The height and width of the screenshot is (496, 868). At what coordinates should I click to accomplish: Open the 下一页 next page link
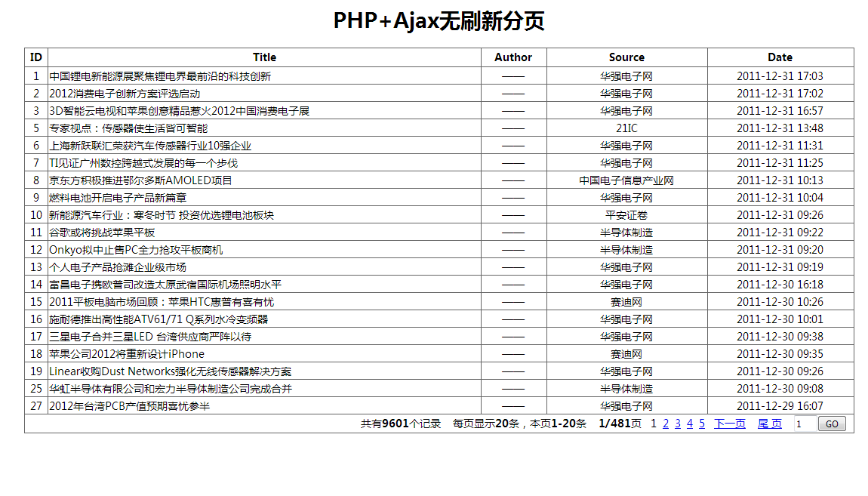(x=730, y=424)
